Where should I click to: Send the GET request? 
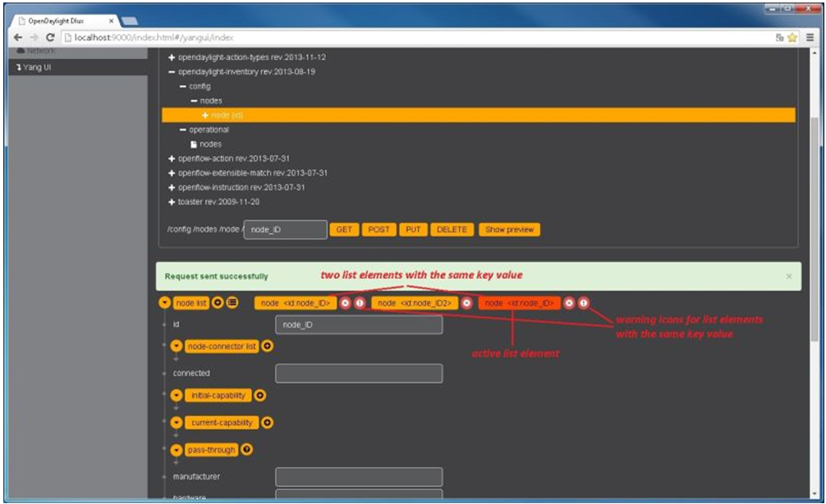click(344, 230)
